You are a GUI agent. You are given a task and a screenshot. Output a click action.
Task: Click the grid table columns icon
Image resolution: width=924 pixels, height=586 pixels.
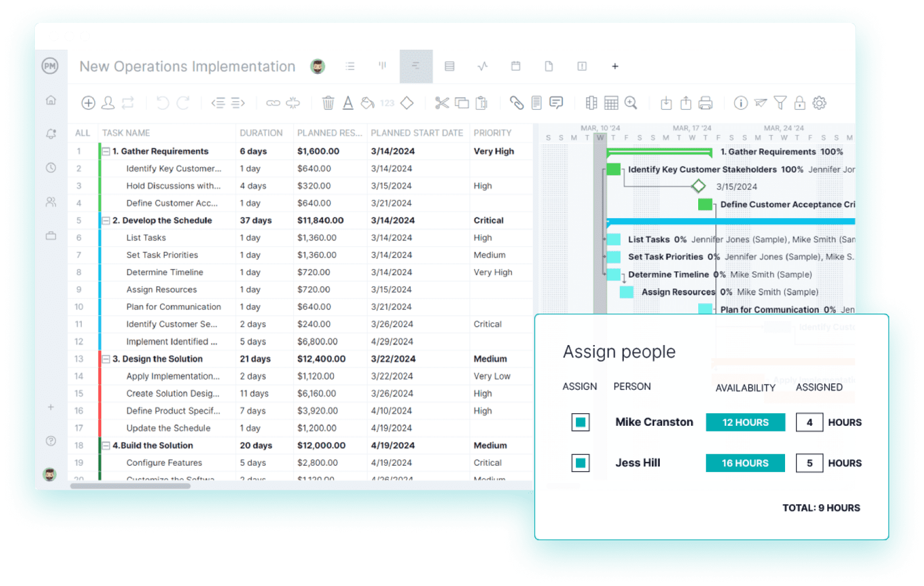611,103
